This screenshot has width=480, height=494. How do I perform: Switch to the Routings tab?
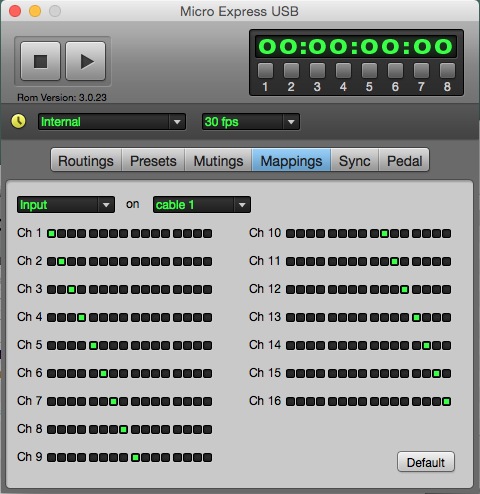[86, 161]
